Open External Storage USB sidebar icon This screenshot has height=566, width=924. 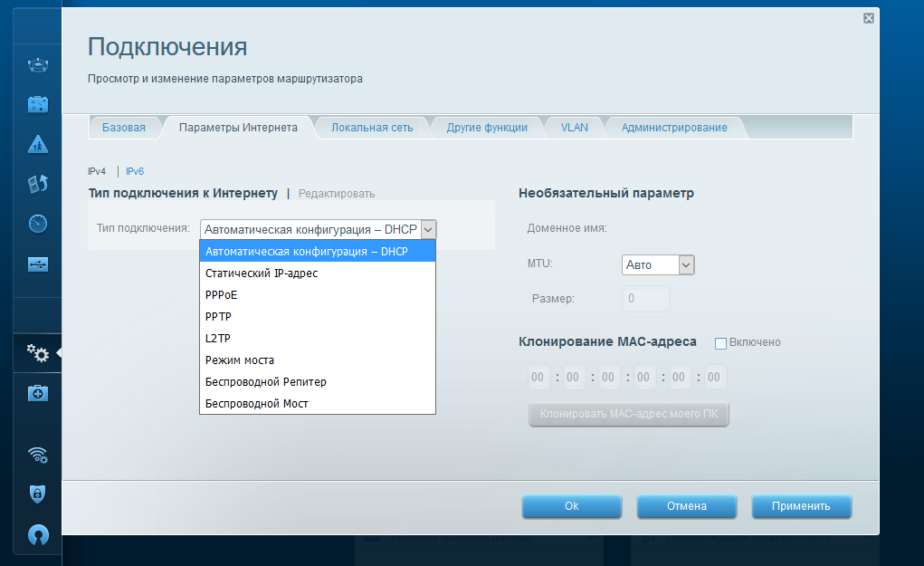point(38,264)
